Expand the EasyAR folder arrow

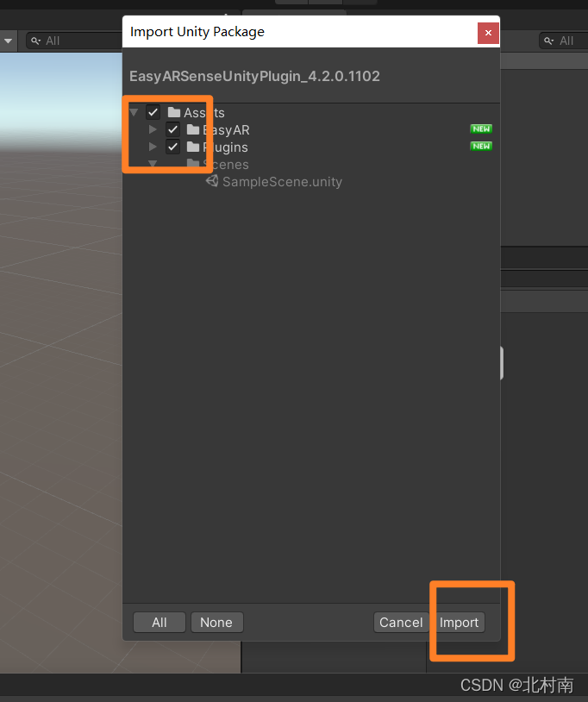coord(153,129)
